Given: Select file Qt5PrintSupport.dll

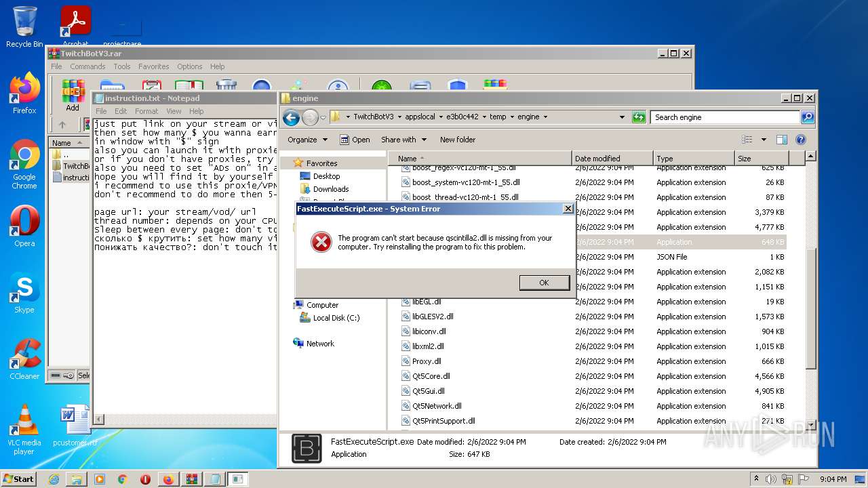Looking at the screenshot, I should [x=443, y=421].
